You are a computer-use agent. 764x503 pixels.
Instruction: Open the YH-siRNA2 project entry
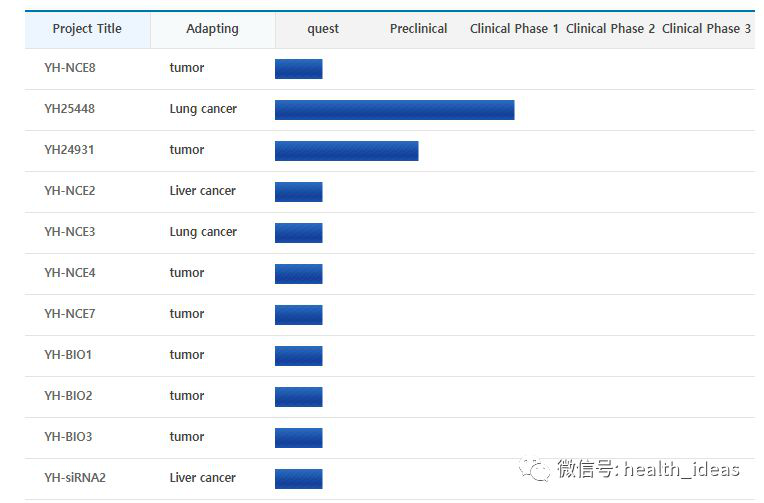click(x=75, y=478)
